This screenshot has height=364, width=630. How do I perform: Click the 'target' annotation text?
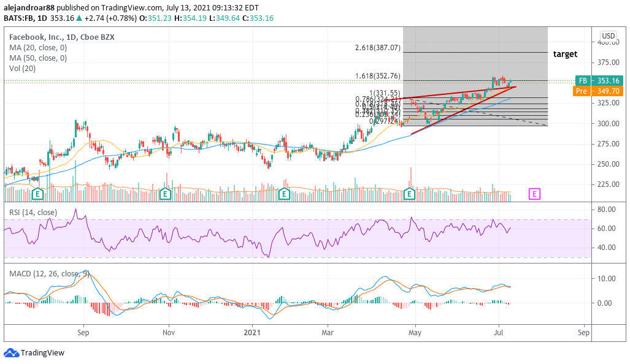[566, 54]
